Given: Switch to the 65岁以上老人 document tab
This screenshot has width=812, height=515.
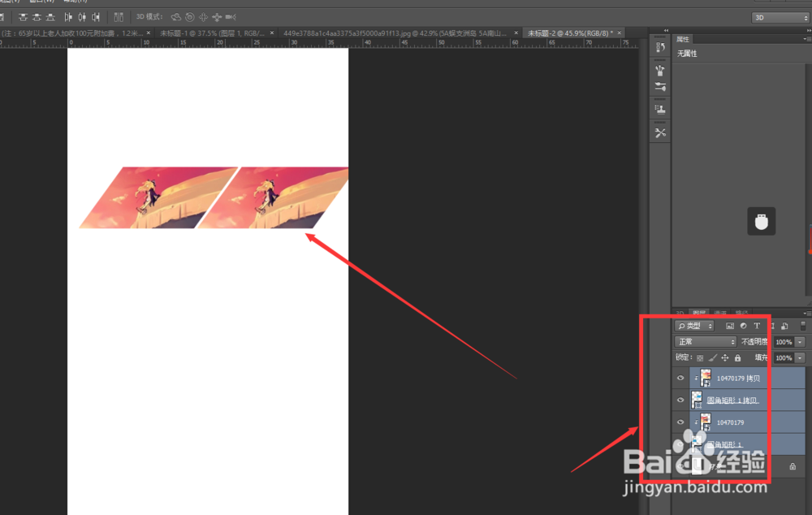Looking at the screenshot, I should 72,33.
